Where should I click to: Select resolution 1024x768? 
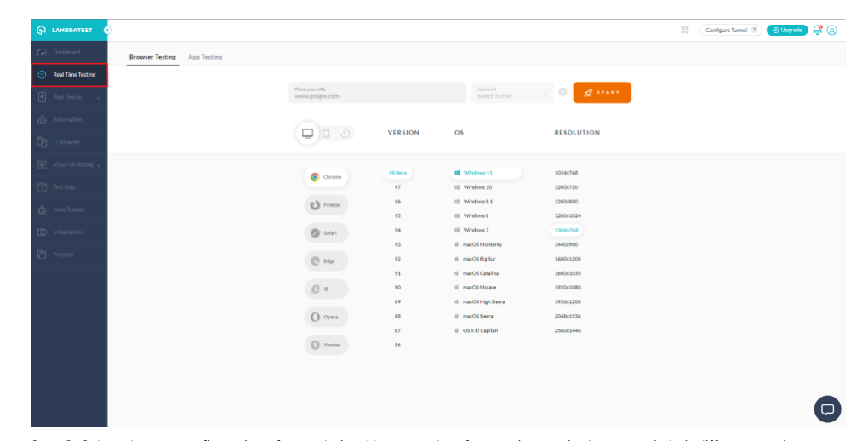coord(566,173)
